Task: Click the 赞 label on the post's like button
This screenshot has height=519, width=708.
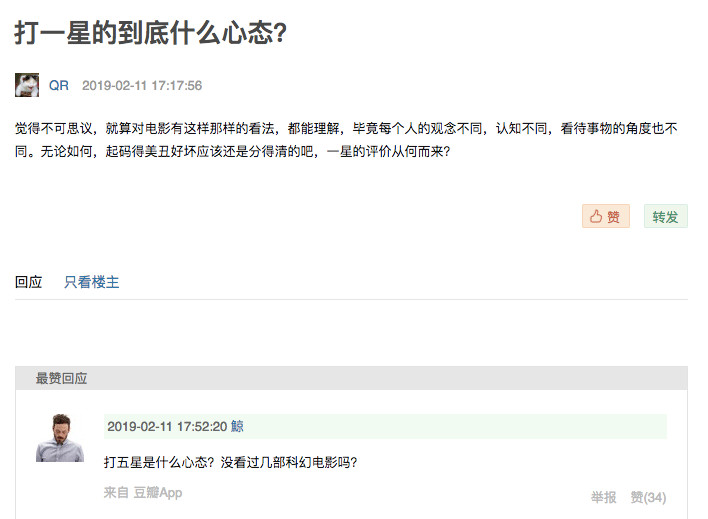Action: click(614, 217)
